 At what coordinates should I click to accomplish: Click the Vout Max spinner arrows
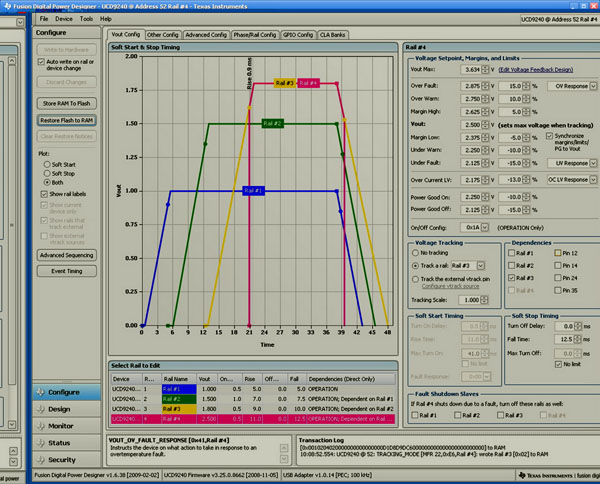click(485, 70)
